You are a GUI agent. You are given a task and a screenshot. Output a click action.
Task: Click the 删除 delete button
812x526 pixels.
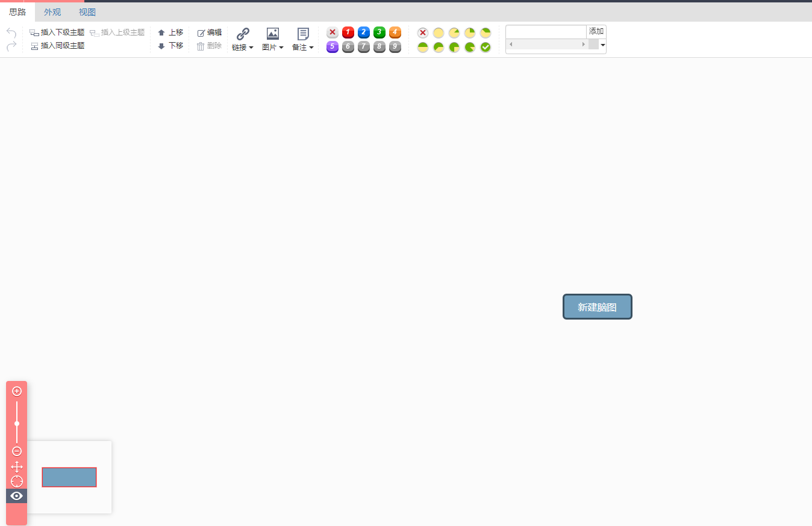click(209, 46)
